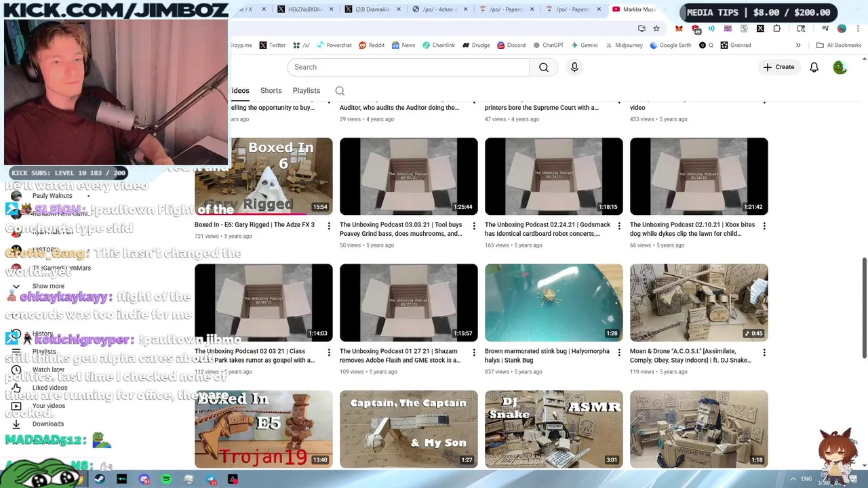Open options menu for Unboxing Podcast 01 27 21
Screen dimensions: 868x488
[x=474, y=352]
